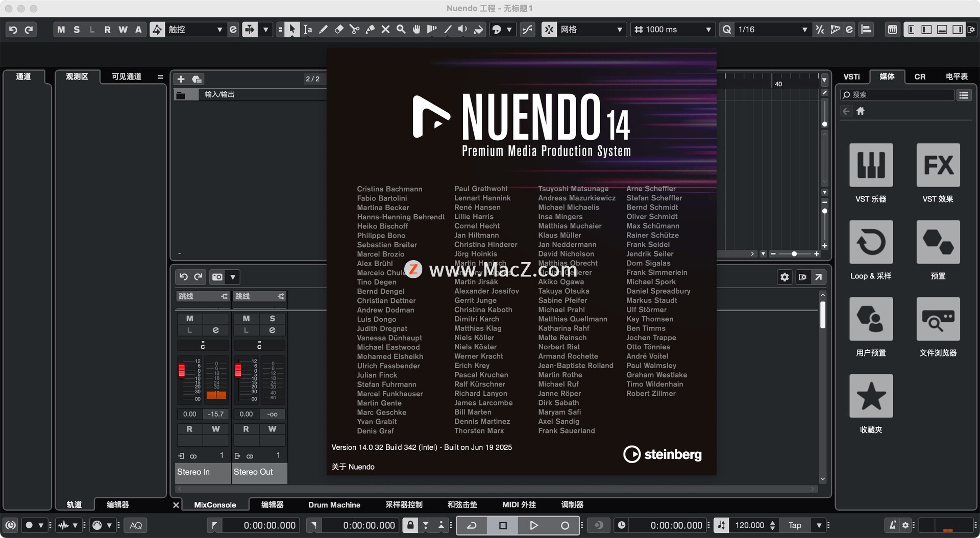Open the Favorites star media tile
Viewport: 980px width, 538px height.
point(871,396)
